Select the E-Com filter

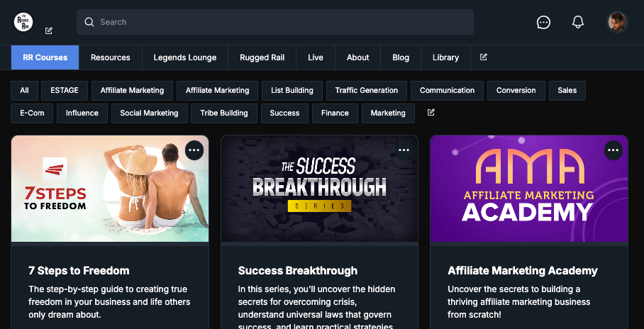click(32, 113)
